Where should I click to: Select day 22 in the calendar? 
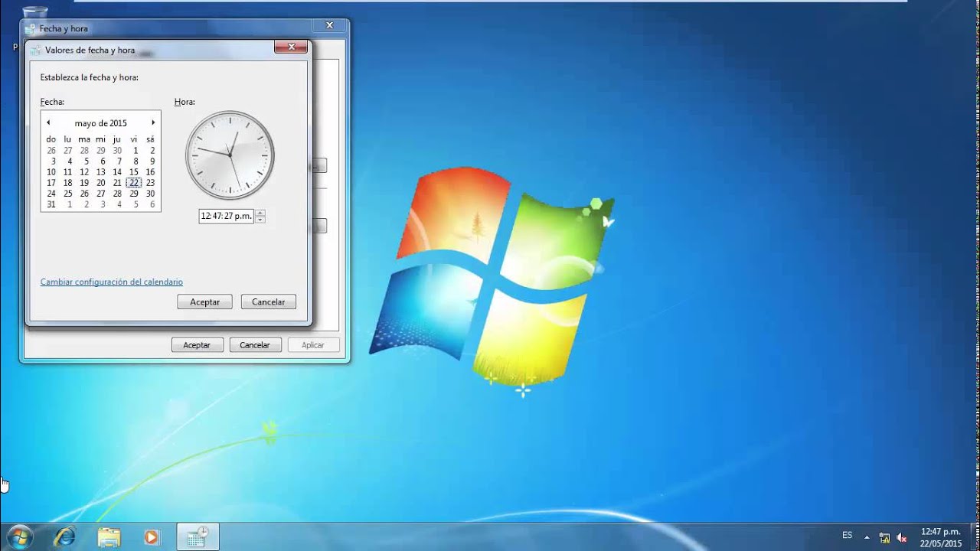(x=134, y=183)
